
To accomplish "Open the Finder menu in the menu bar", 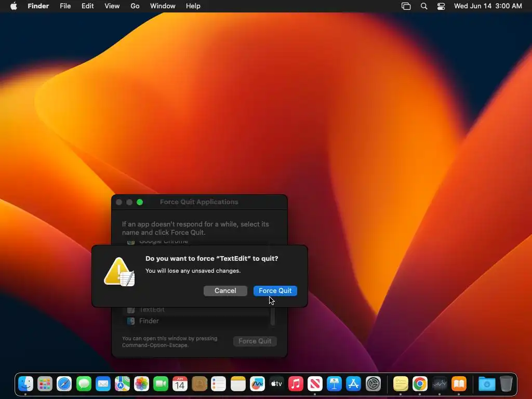I will tap(38, 6).
